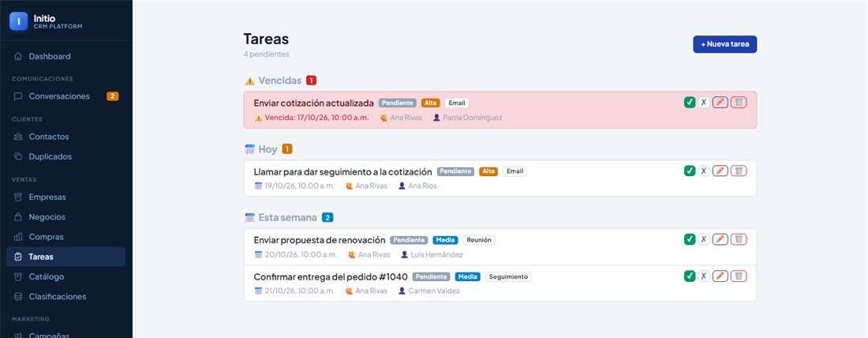Delete 'Llamar para dar seguimiento' task
Screen dimensions: 868x338
coord(739,171)
